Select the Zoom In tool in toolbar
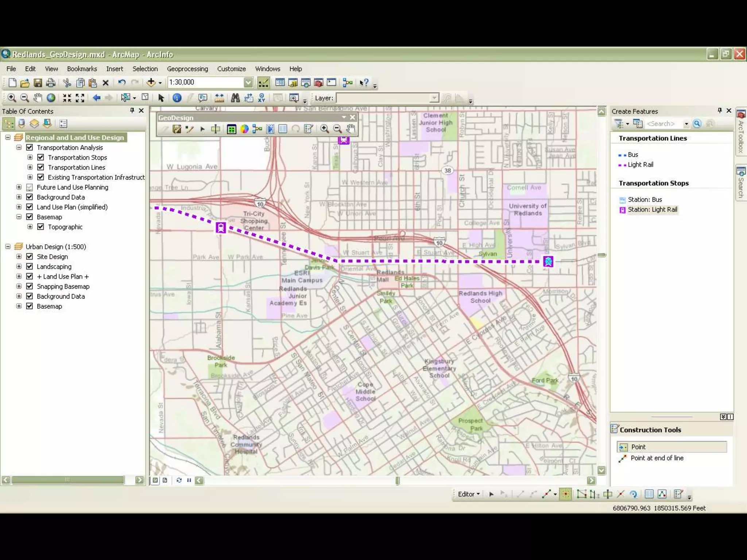Viewport: 747px width, 560px height. pyautogui.click(x=12, y=98)
